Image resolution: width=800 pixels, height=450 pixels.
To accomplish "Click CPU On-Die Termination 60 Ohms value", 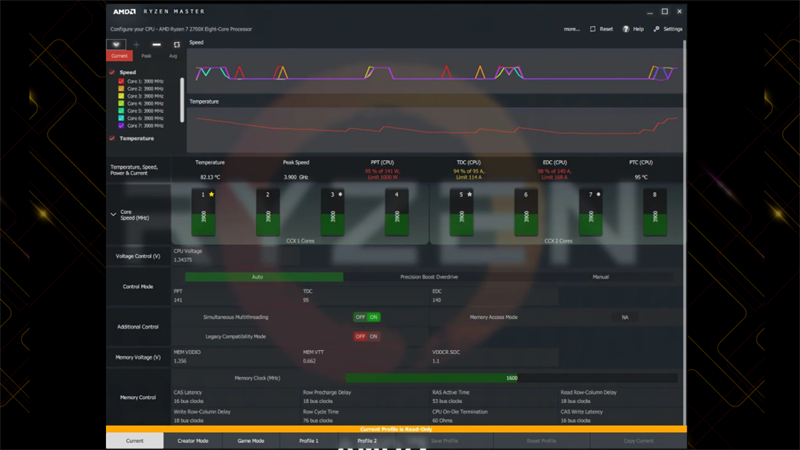I will pos(442,421).
